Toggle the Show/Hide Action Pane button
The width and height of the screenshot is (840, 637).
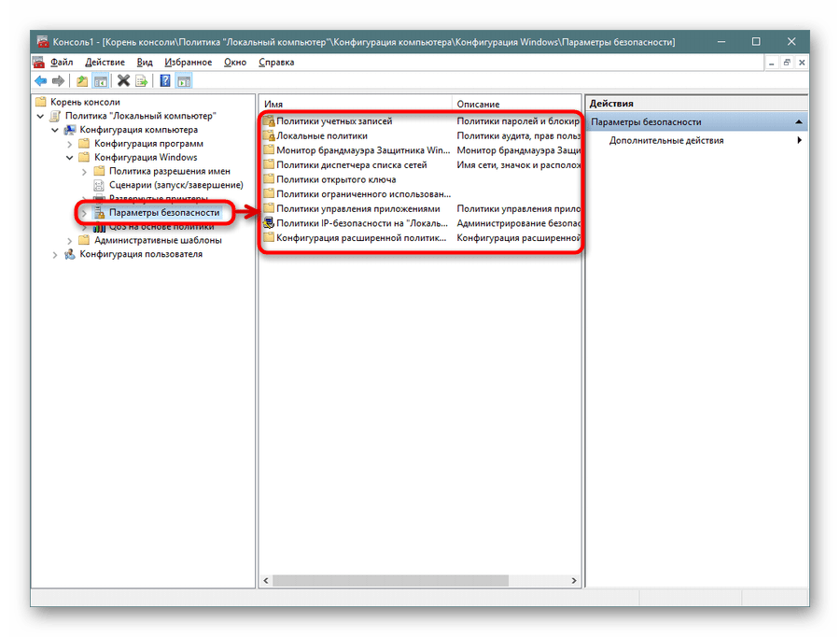[184, 81]
